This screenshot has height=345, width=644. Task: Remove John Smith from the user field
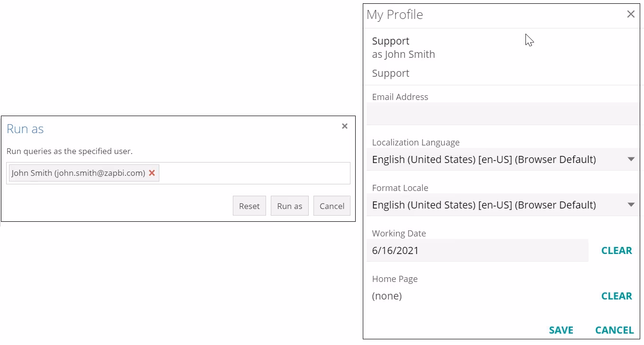click(152, 173)
